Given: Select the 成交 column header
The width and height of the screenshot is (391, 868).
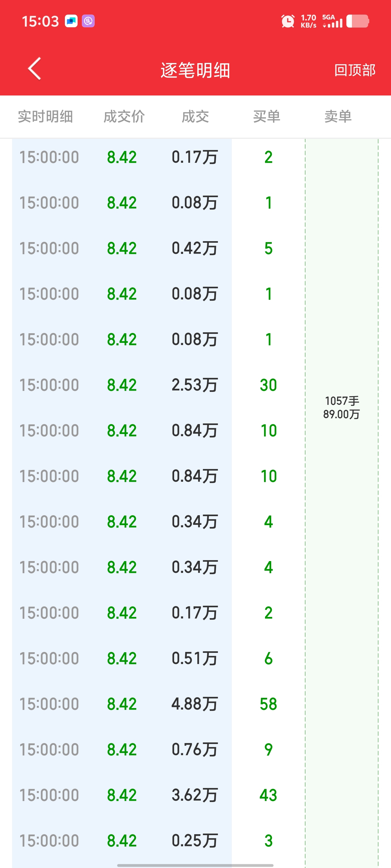Looking at the screenshot, I should coord(195,117).
